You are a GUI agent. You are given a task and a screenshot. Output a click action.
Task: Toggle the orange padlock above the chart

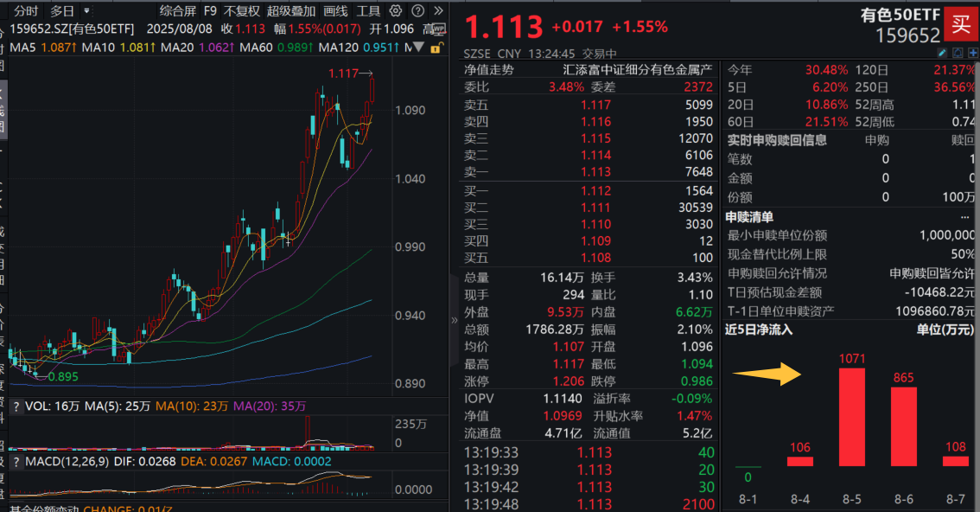pyautogui.click(x=436, y=47)
